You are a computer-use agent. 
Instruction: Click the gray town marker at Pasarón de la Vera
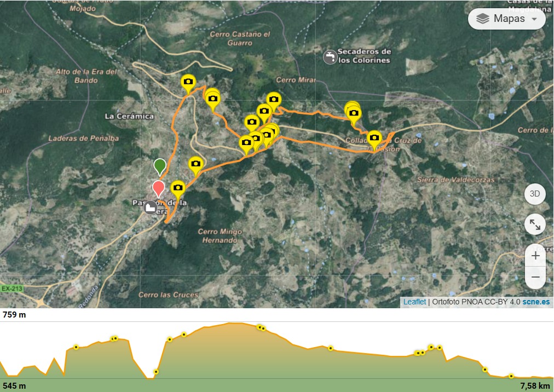[151, 207]
